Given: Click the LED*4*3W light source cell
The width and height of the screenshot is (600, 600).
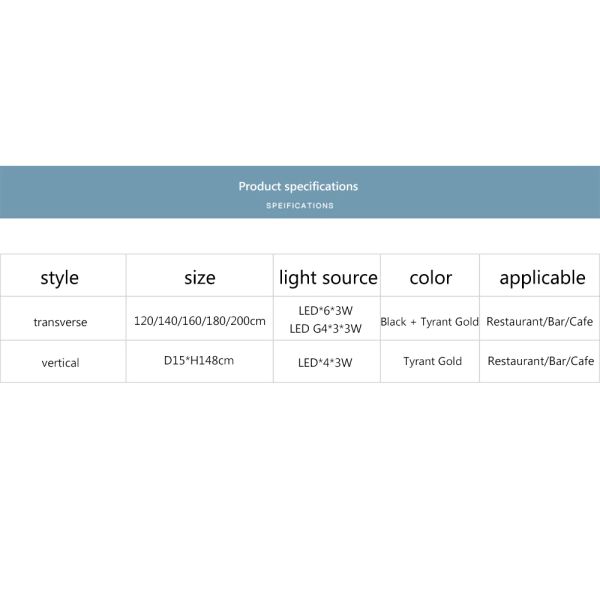Looking at the screenshot, I should 326,362.
